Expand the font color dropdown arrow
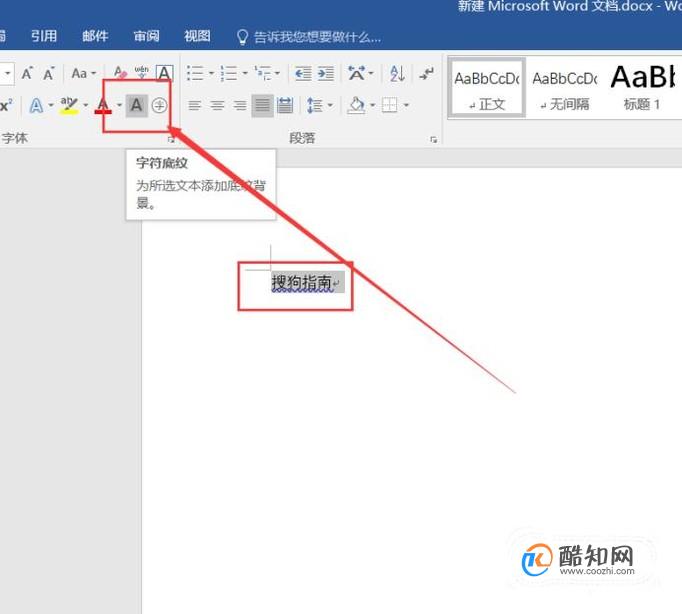 click(x=119, y=105)
